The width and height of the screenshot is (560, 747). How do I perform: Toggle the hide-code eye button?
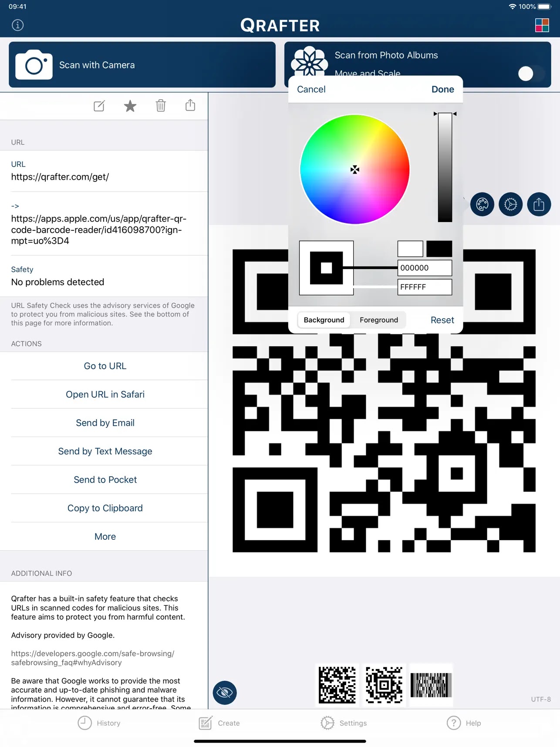(225, 692)
